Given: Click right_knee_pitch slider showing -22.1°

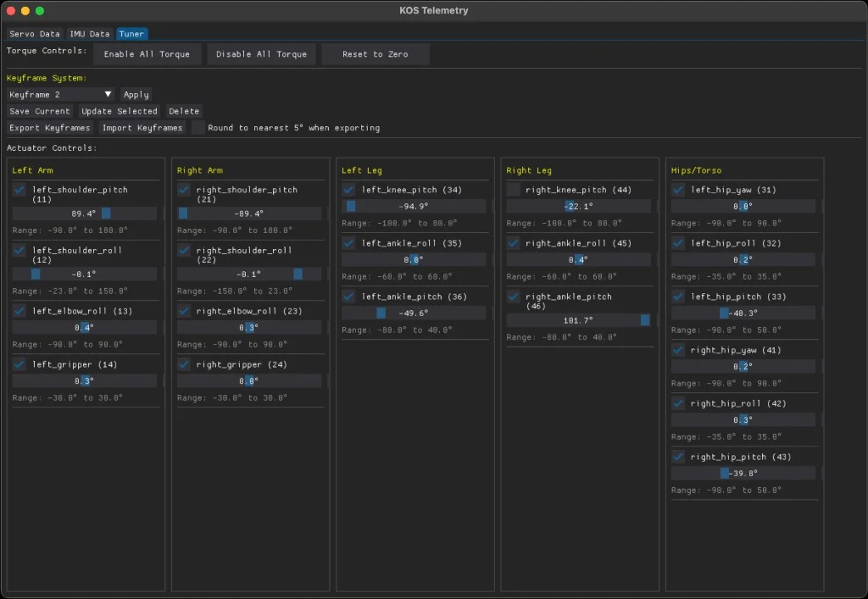Looking at the screenshot, I should 578,207.
